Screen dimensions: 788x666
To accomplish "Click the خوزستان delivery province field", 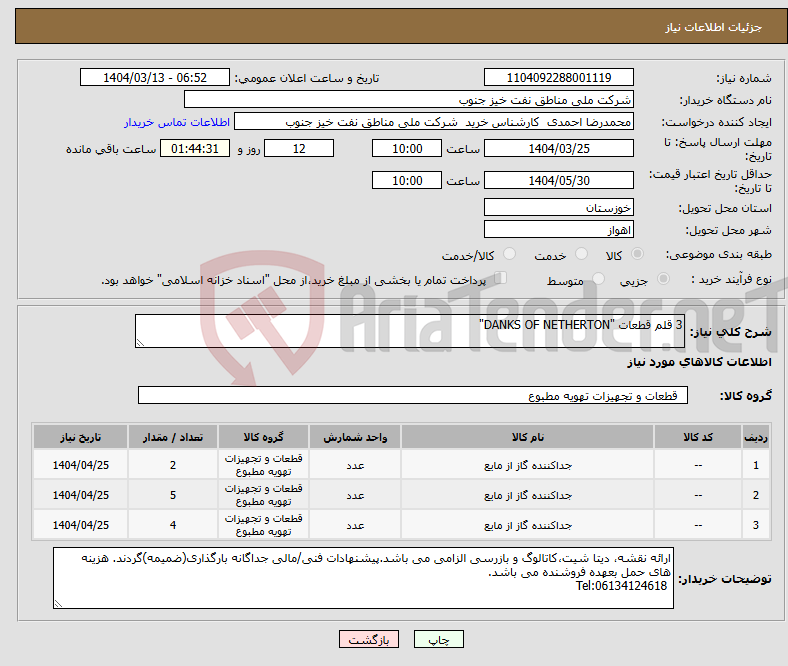I will point(558,208).
